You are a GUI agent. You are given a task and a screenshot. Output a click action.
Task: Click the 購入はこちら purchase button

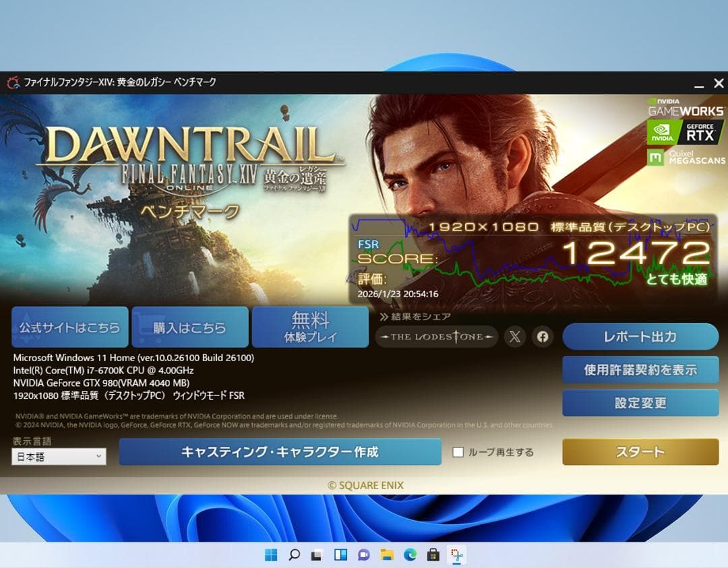[x=191, y=327]
